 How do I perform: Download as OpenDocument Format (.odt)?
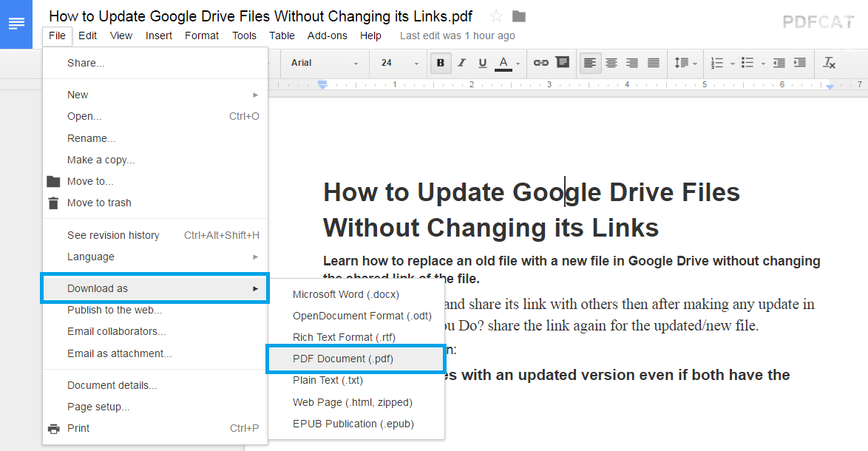356,316
